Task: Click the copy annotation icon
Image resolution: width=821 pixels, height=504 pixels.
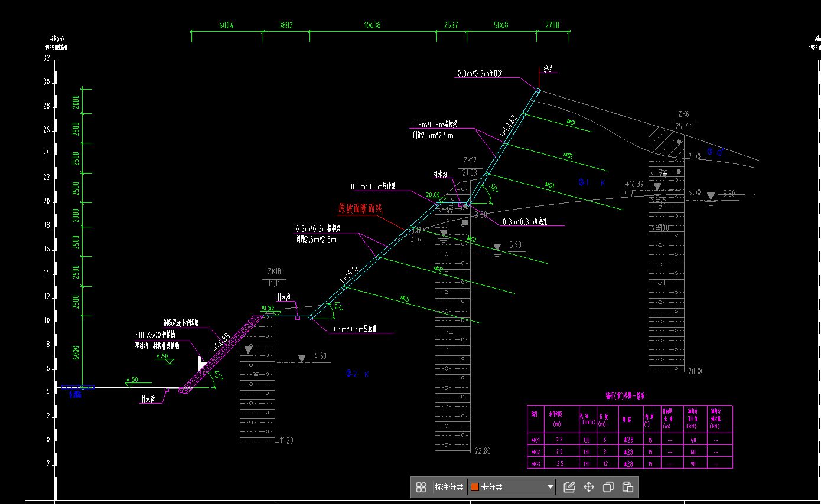Action: (x=608, y=487)
